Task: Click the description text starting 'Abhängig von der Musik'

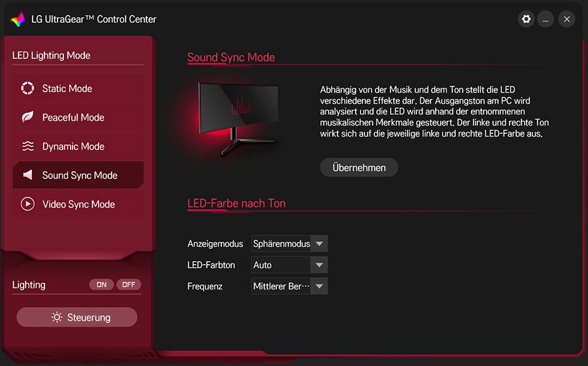Action: [x=434, y=111]
